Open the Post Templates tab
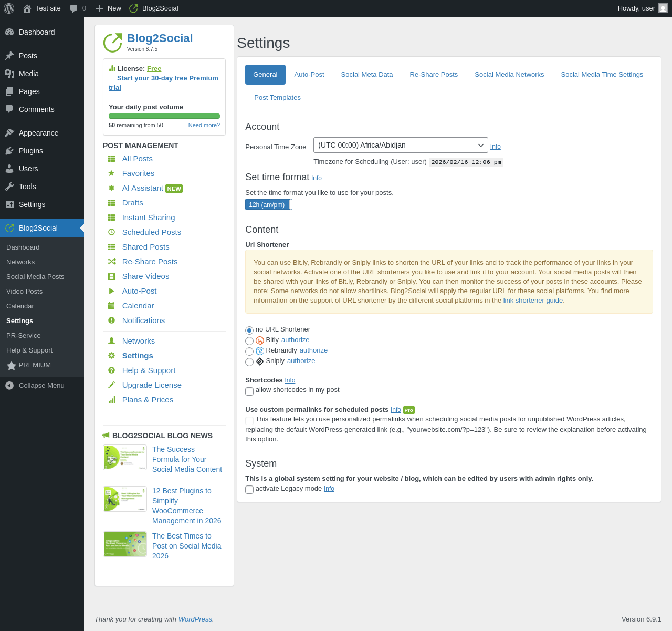 coord(277,98)
